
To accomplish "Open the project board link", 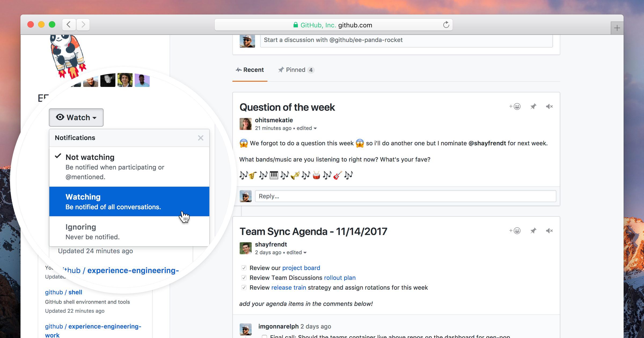I will click(301, 268).
